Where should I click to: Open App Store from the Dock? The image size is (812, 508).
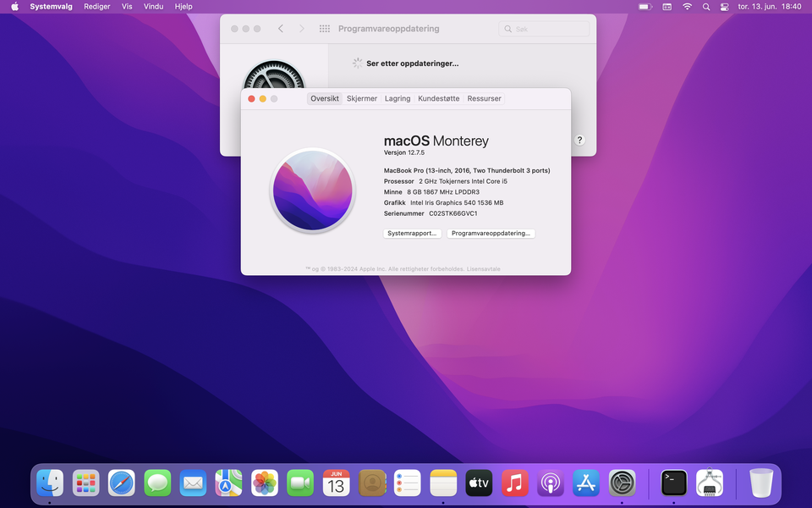pyautogui.click(x=586, y=483)
